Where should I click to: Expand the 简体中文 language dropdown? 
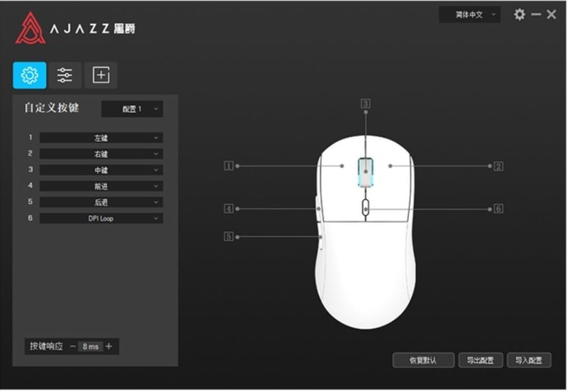(470, 15)
